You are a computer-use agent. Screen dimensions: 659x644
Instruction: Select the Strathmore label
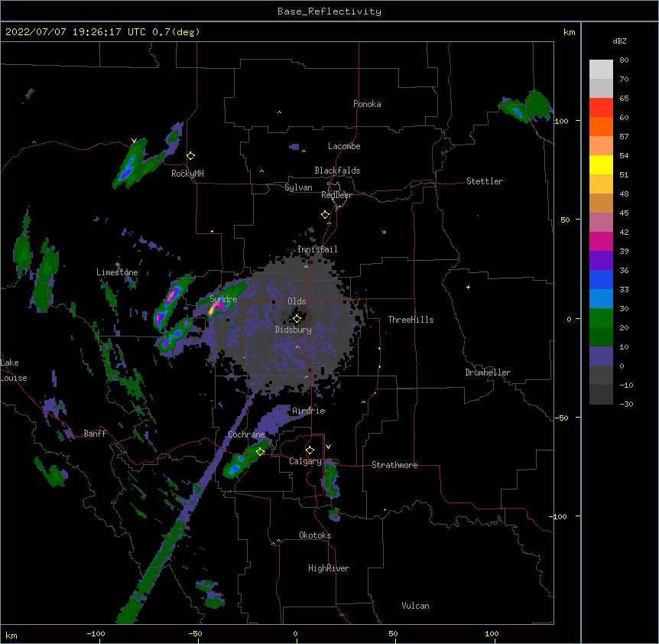click(x=394, y=465)
